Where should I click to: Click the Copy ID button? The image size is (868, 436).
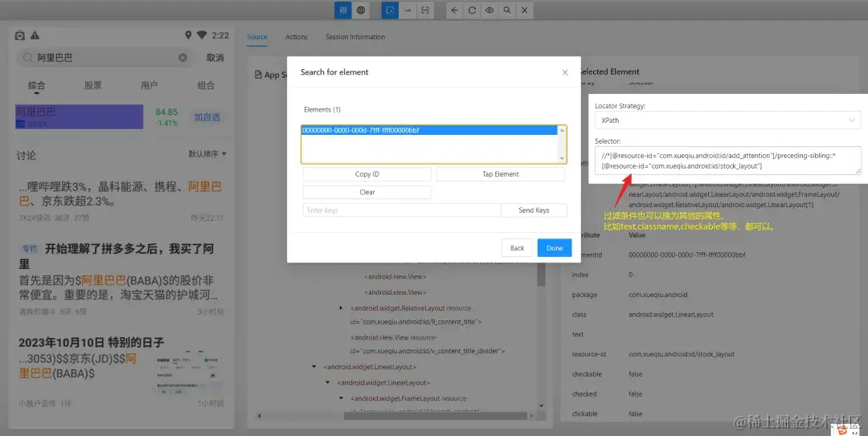click(367, 174)
